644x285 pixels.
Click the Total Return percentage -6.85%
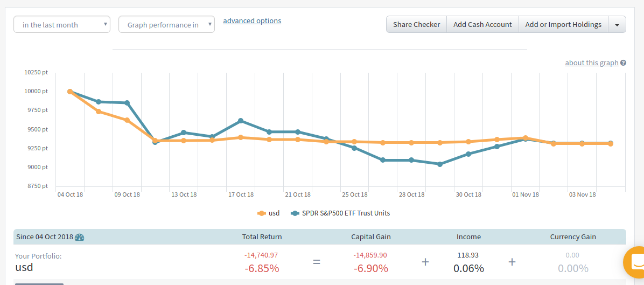click(x=262, y=268)
